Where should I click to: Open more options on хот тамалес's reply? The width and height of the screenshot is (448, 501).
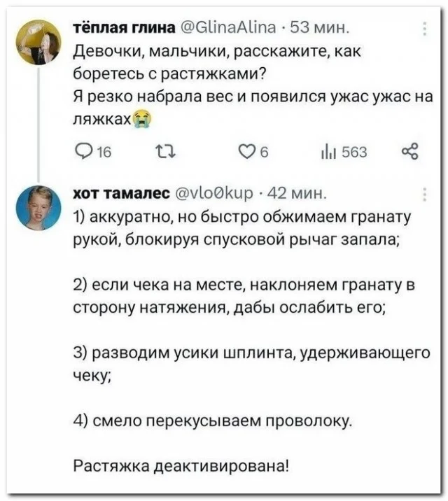[426, 194]
